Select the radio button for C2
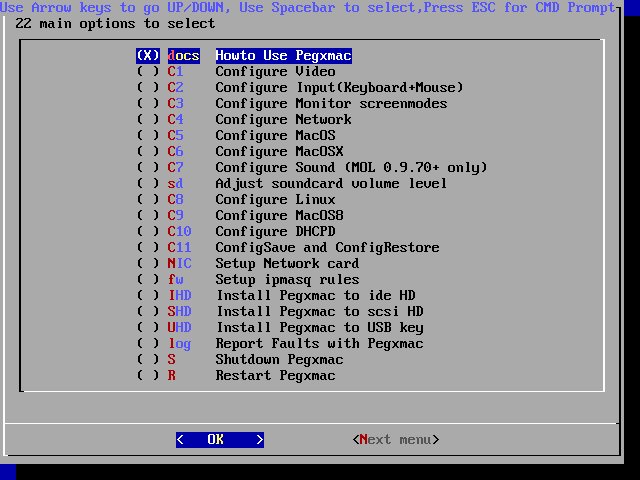The height and width of the screenshot is (480, 640). pyautogui.click(x=148, y=87)
